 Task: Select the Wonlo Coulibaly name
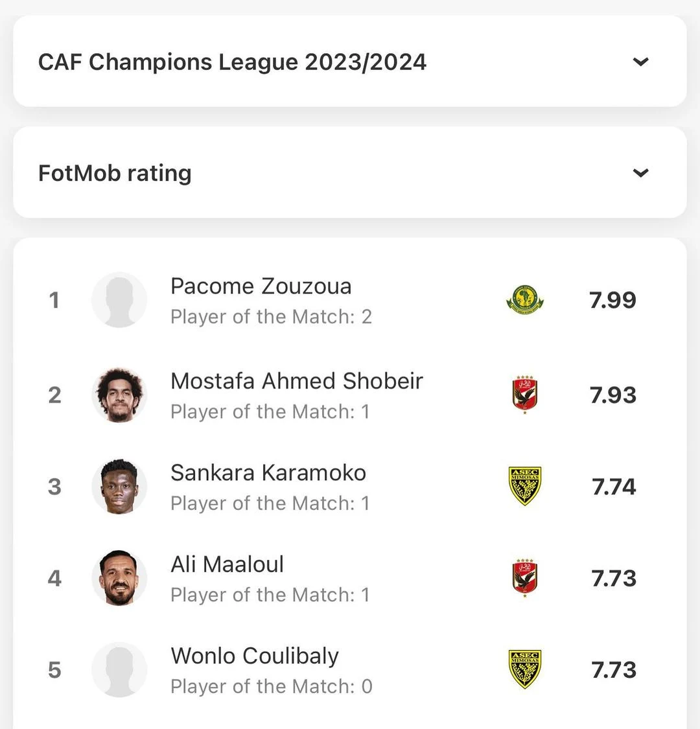255,656
